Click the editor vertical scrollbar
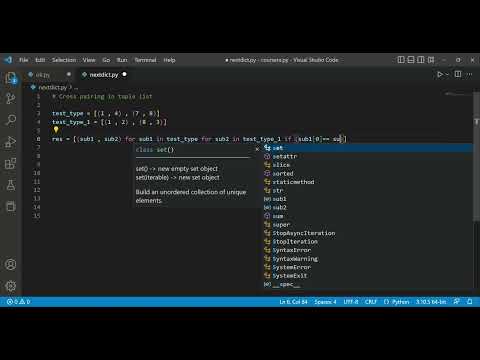The width and height of the screenshot is (480, 360). pyautogui.click(x=476, y=157)
